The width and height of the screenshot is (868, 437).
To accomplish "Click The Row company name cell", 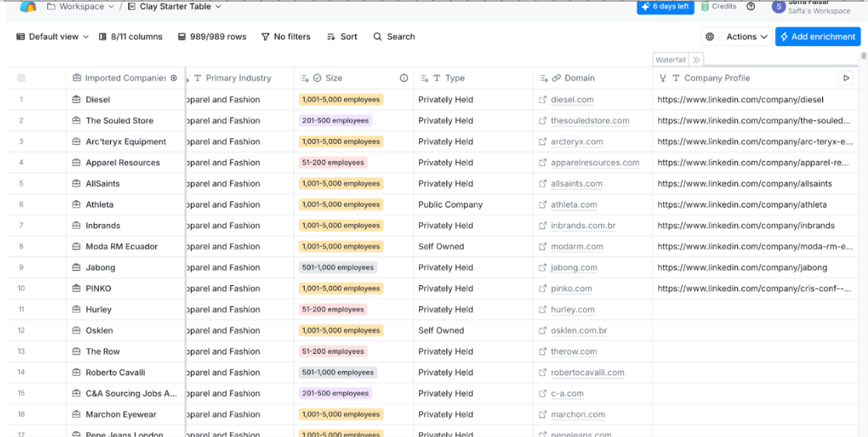I will point(125,352).
